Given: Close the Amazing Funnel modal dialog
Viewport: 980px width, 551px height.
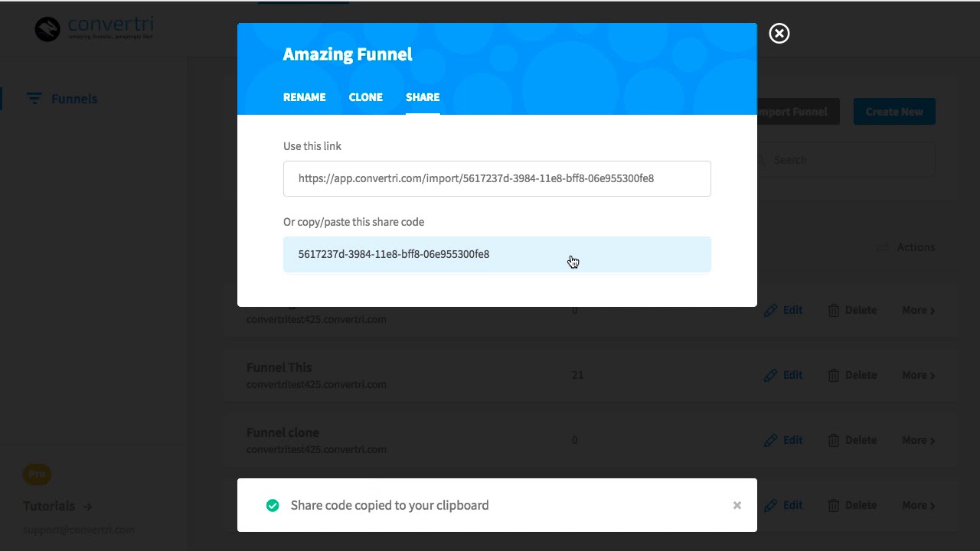Looking at the screenshot, I should click(779, 34).
